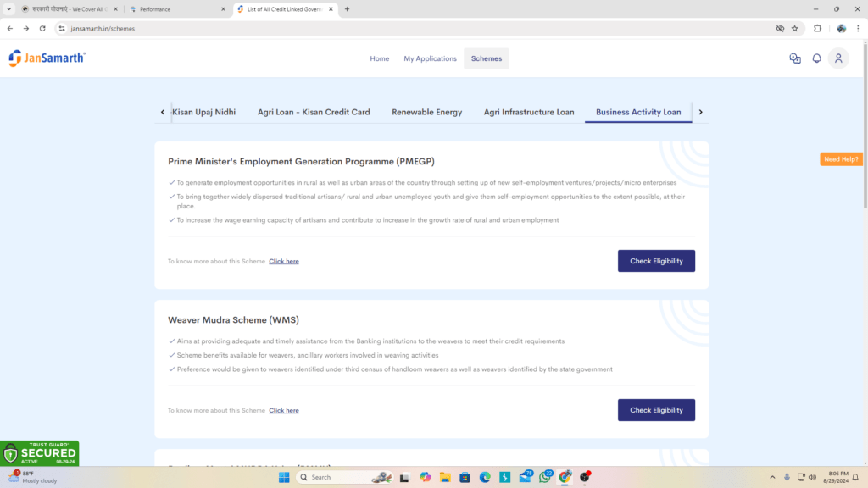The image size is (868, 488).
Task: Open My Applications page
Action: click(430, 58)
